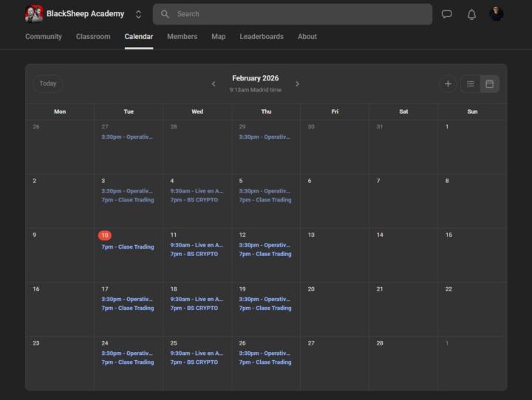Open Feb 26 7pm Clase Trading event
The height and width of the screenshot is (400, 532).
pos(265,362)
